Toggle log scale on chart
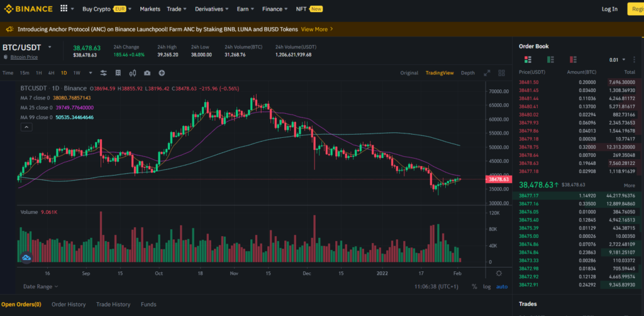Image resolution: width=644 pixels, height=316 pixels. pos(487,286)
